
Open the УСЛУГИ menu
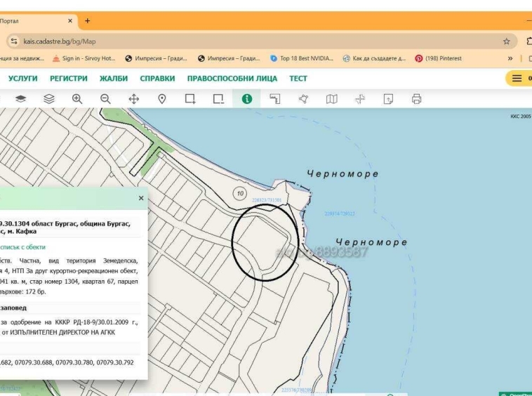tap(22, 79)
